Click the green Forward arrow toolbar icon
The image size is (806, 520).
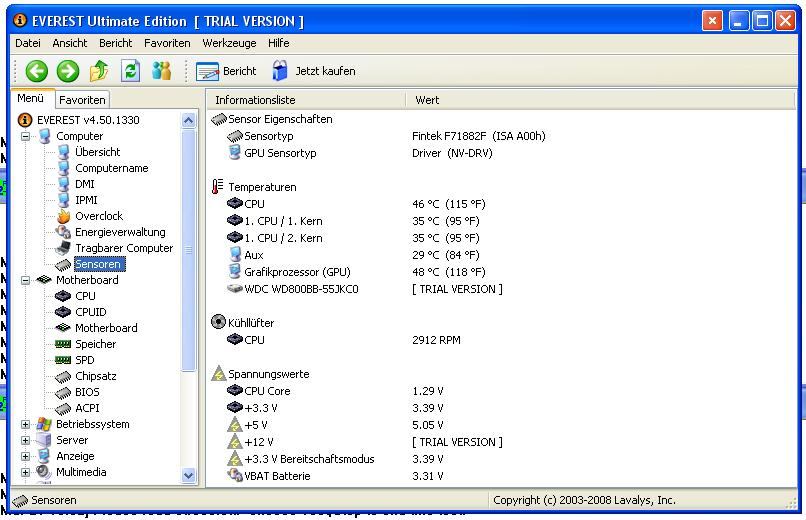(68, 71)
